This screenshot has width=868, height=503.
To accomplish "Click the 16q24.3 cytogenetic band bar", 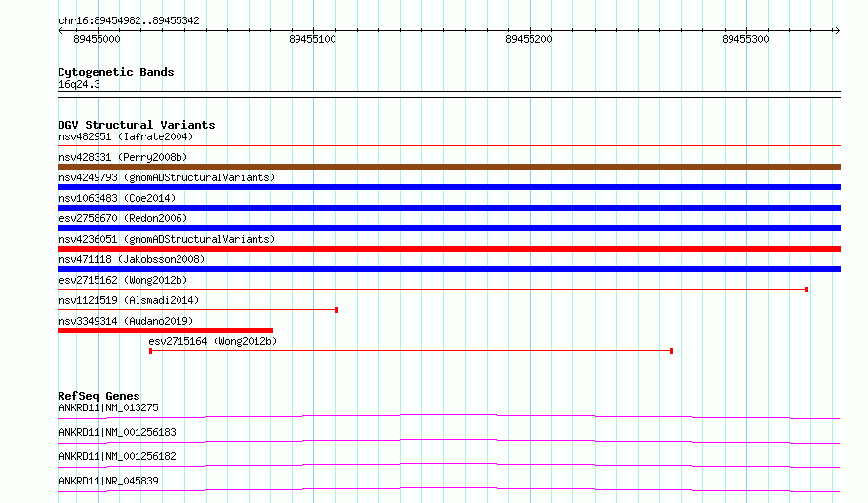I will click(x=449, y=95).
